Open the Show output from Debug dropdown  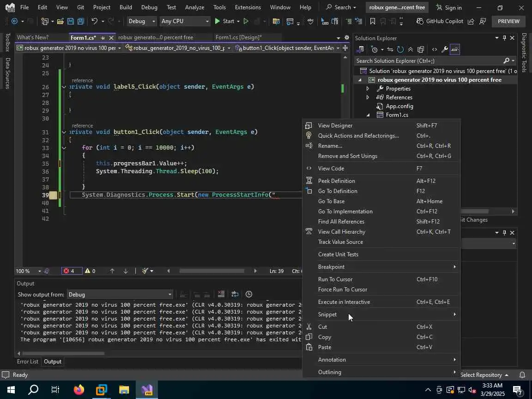(120, 295)
